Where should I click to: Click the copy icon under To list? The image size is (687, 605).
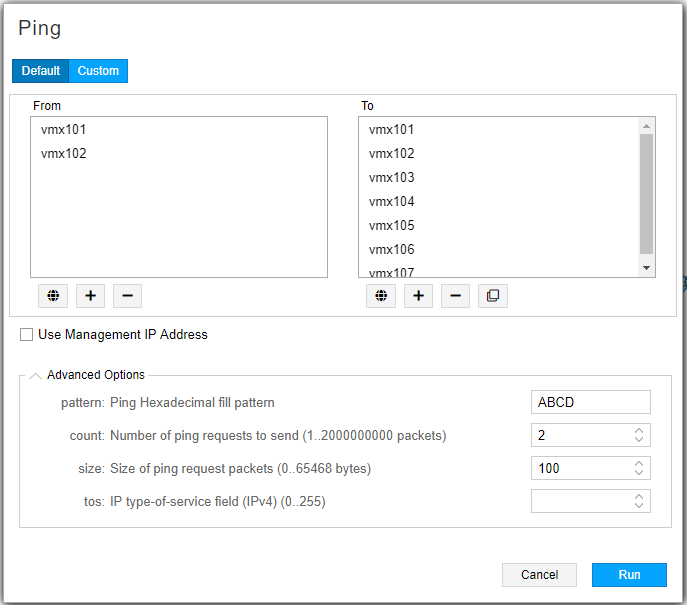492,296
